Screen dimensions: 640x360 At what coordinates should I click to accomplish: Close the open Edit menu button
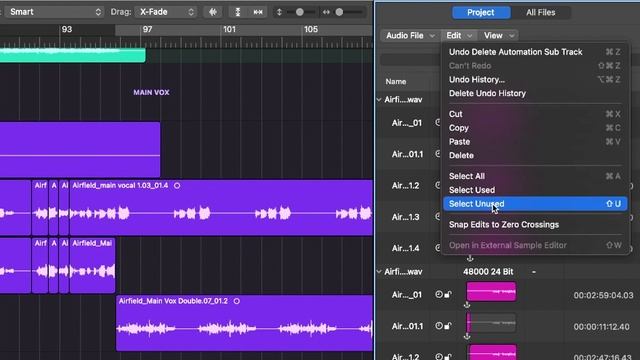point(459,36)
